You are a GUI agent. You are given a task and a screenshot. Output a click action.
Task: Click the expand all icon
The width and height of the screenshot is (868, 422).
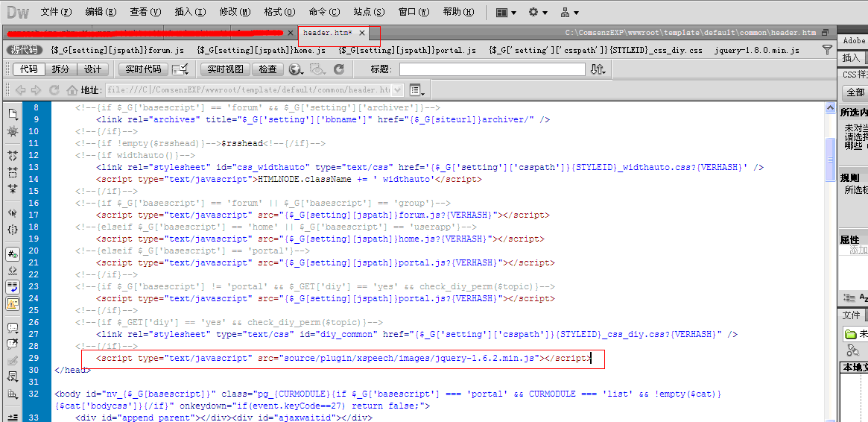(x=12, y=189)
